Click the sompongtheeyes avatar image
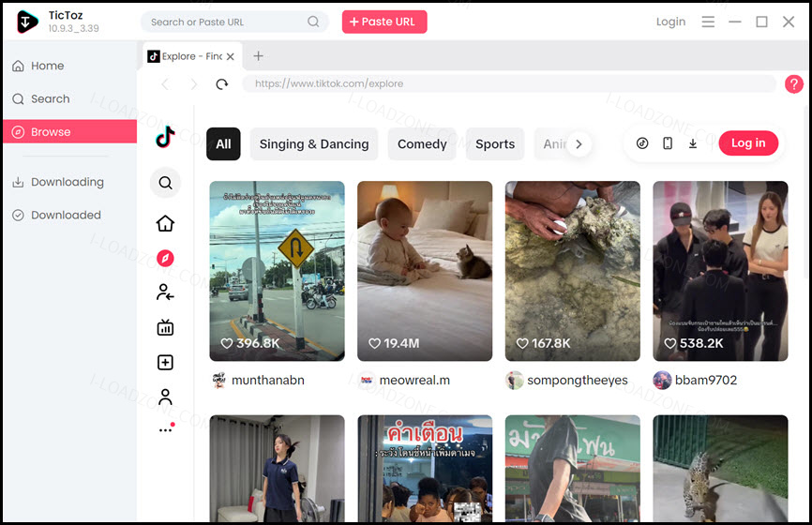 [514, 380]
